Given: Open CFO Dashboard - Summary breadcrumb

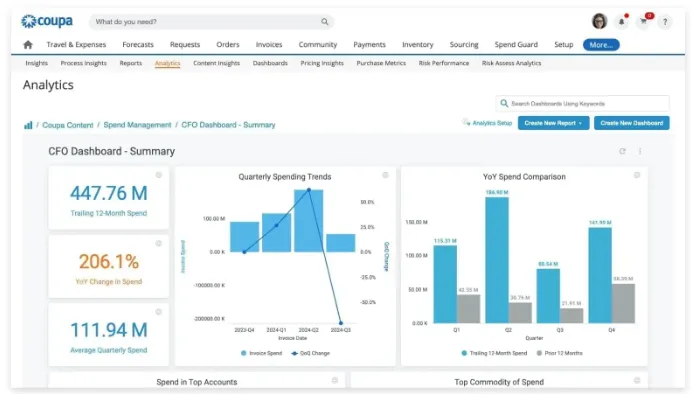Looking at the screenshot, I should (228, 125).
